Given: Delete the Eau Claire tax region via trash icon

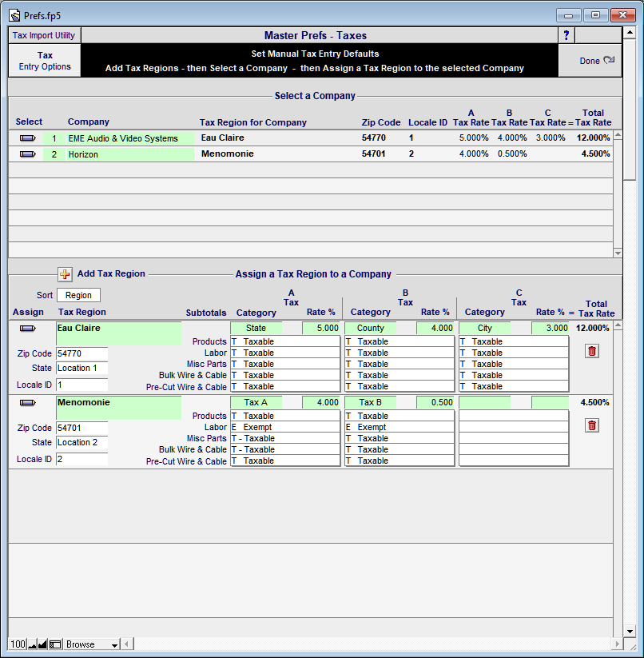Looking at the screenshot, I should point(591,351).
